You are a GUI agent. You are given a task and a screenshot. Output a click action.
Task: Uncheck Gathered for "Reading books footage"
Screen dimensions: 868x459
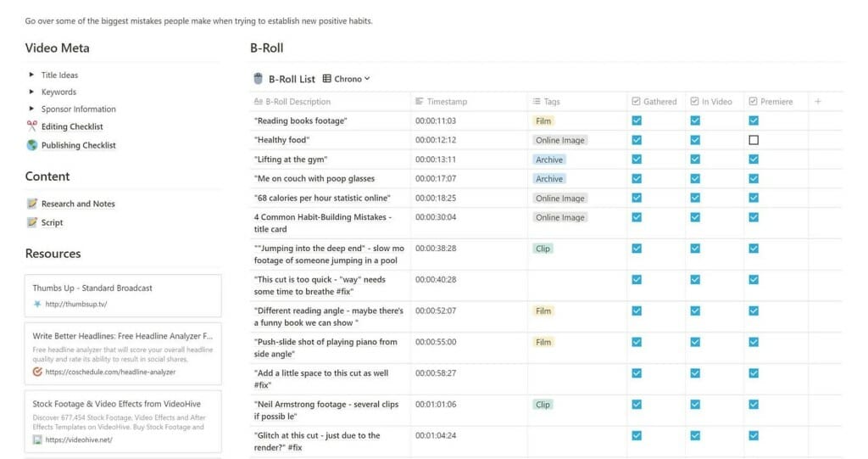click(x=637, y=120)
